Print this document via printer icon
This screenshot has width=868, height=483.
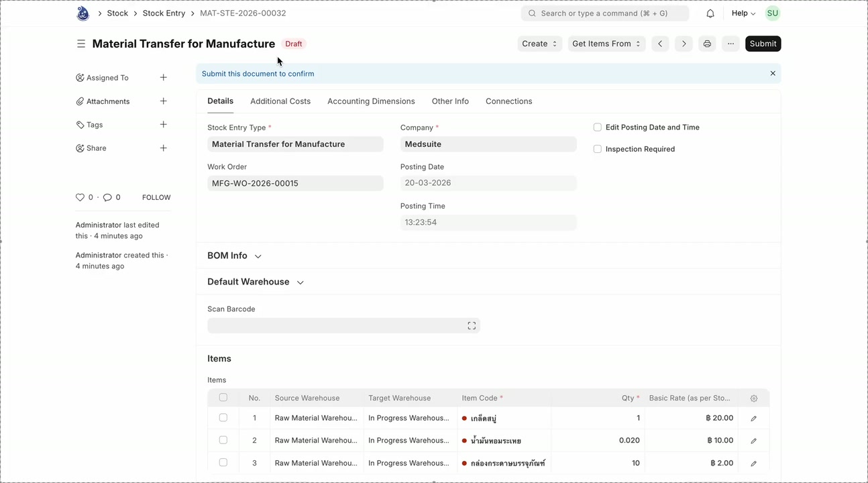707,44
